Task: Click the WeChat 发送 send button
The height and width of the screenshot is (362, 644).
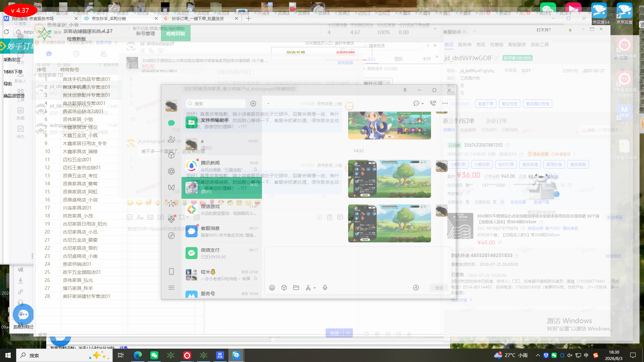Action: point(439,288)
